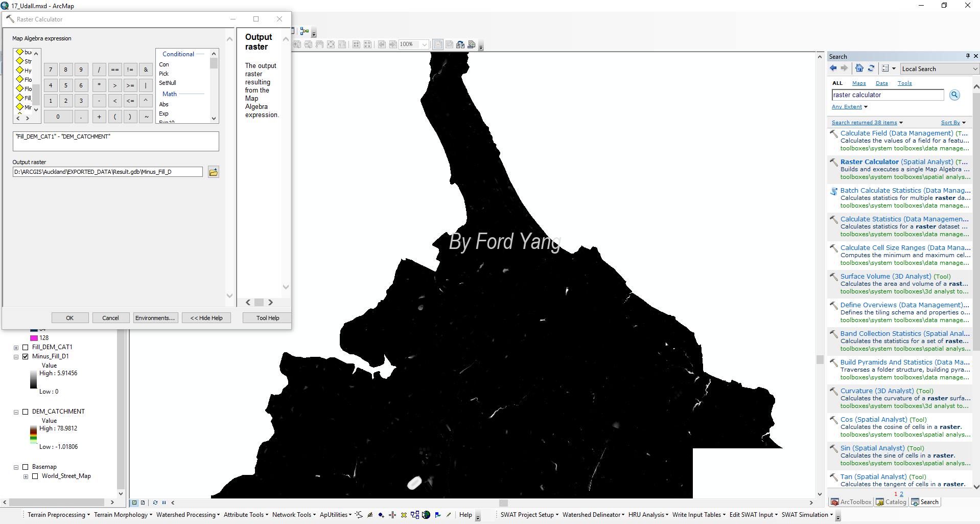
Task: Open Data Driven Pages toolbar icon
Action: [x=472, y=44]
